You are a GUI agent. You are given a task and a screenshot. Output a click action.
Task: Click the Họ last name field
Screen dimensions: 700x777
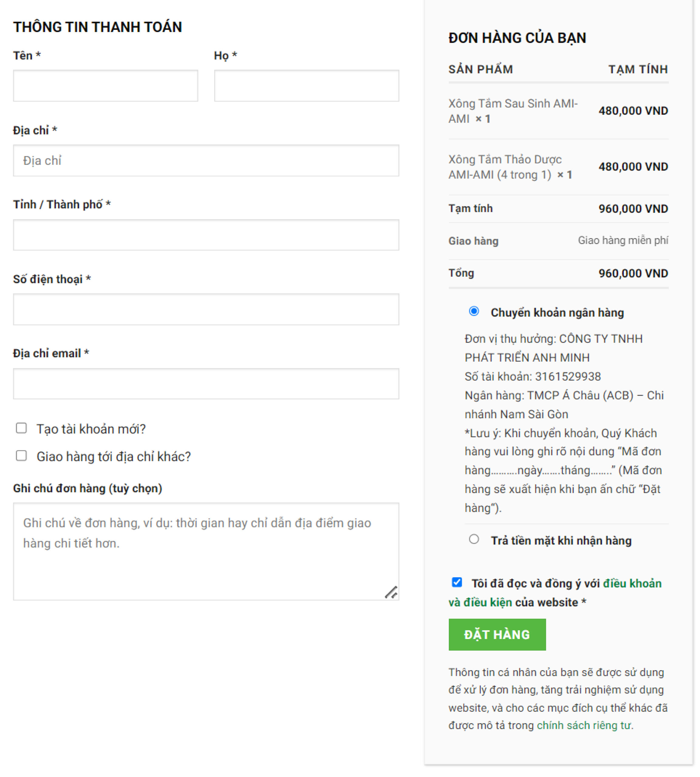tap(307, 86)
